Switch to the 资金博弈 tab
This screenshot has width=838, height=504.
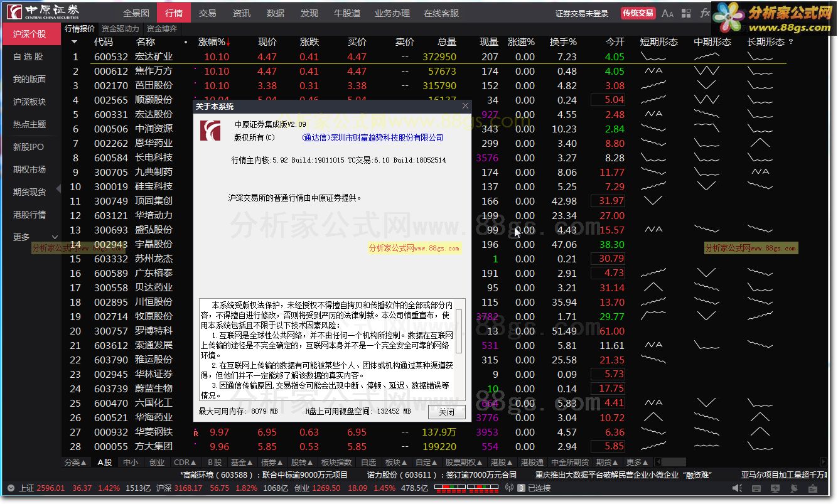point(162,29)
